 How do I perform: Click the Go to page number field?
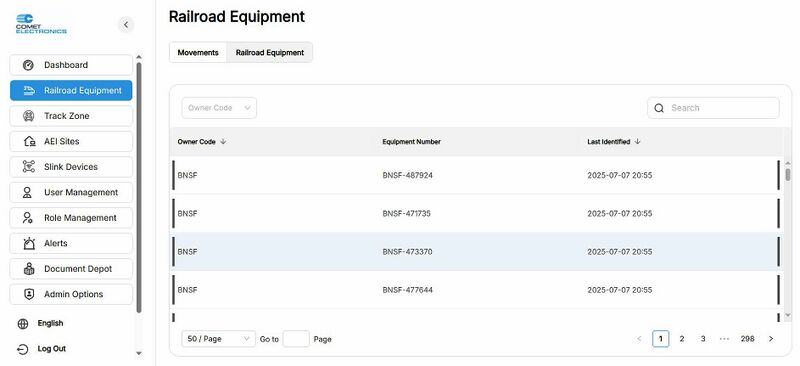(296, 339)
